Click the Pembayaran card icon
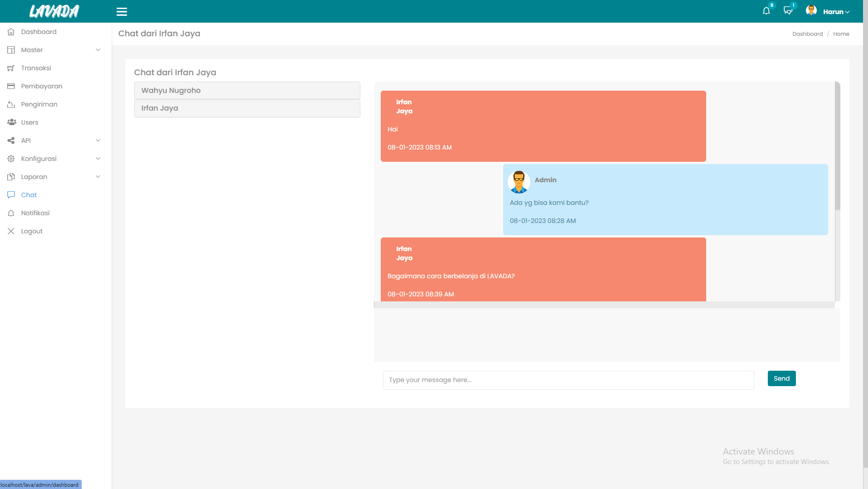The width and height of the screenshot is (868, 489). [11, 86]
